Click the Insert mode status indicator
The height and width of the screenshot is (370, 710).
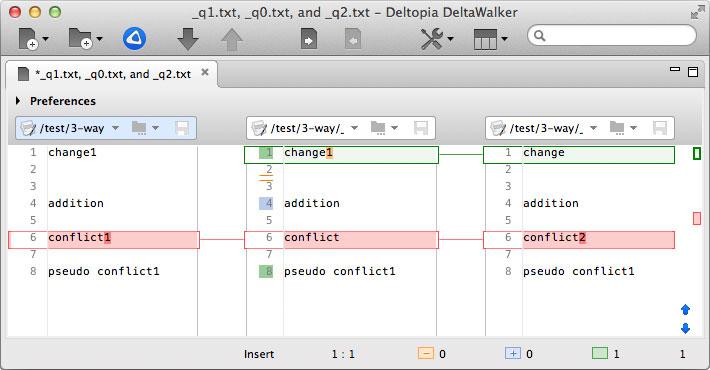coord(259,354)
